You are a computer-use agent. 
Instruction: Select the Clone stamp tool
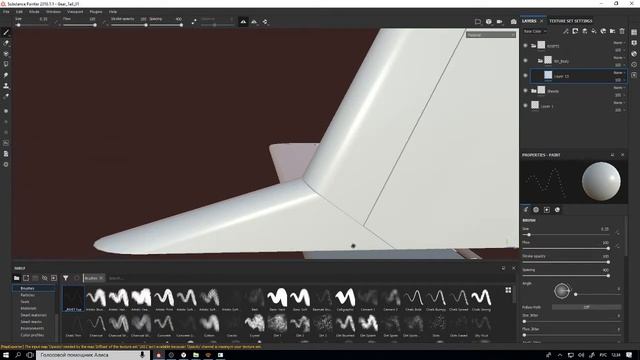[x=6, y=86]
